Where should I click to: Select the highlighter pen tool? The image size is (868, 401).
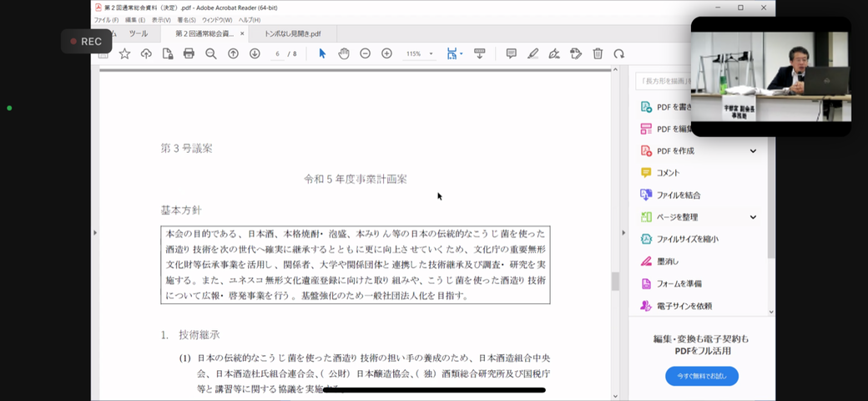tap(532, 53)
